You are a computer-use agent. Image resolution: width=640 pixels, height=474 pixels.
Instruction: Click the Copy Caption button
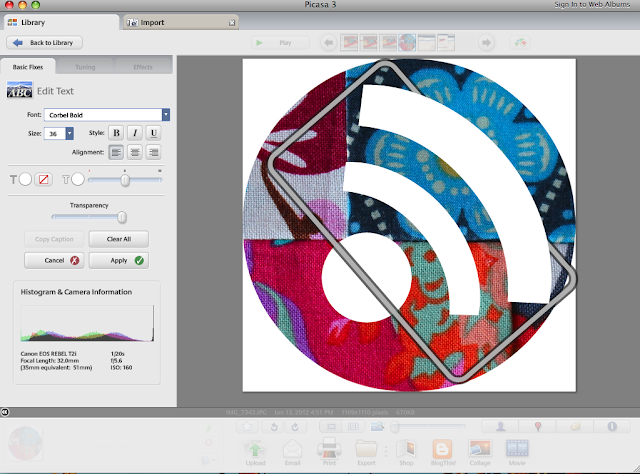point(54,239)
